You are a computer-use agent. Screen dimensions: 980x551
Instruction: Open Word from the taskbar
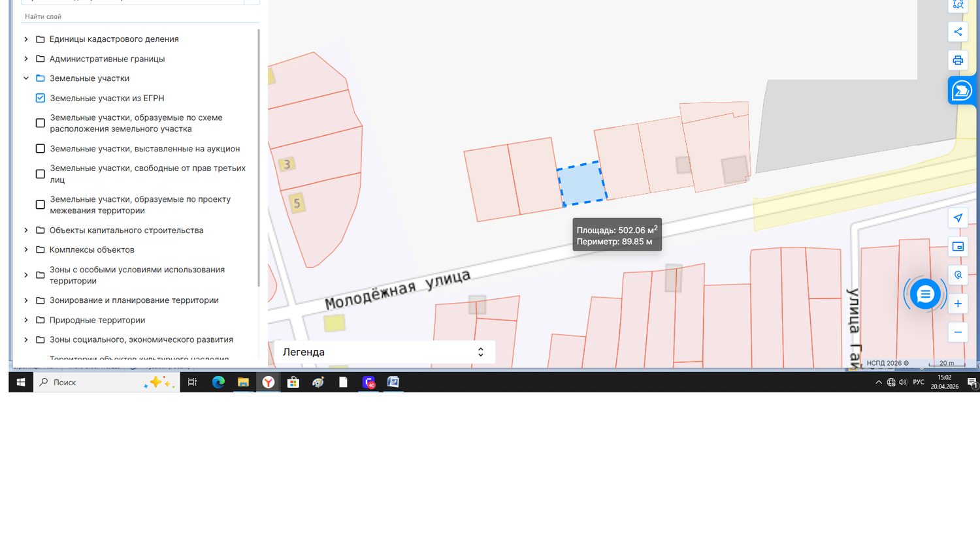click(393, 382)
